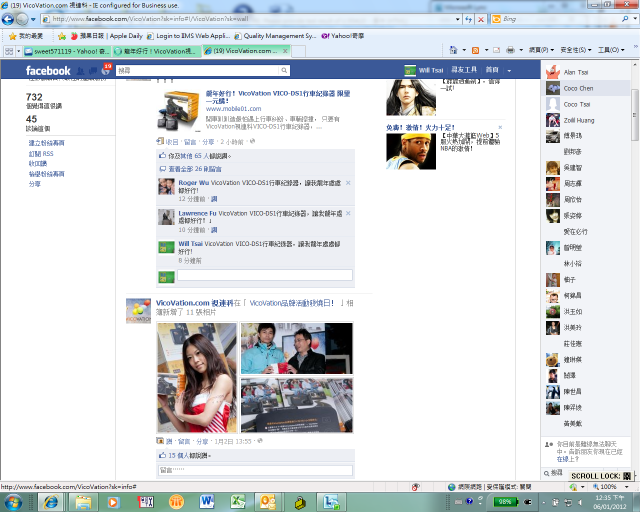This screenshot has width=640, height=512.
Task: Open the Yahoo favorite link
Action: pos(343,36)
